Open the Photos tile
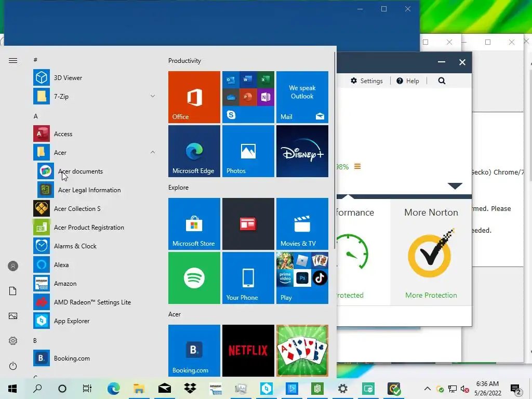The width and height of the screenshot is (532, 399). 248,151
